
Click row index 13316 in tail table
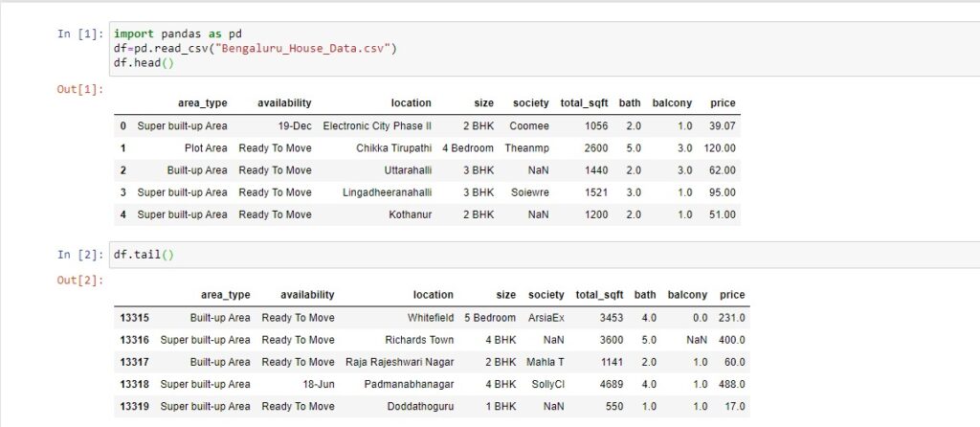click(x=134, y=340)
